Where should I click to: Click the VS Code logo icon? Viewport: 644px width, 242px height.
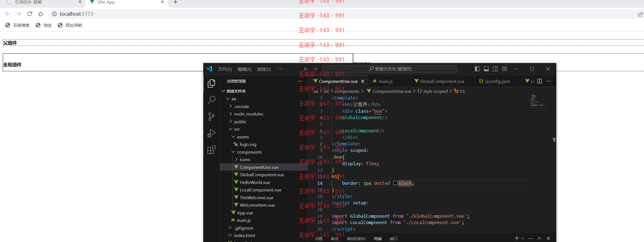[209, 69]
